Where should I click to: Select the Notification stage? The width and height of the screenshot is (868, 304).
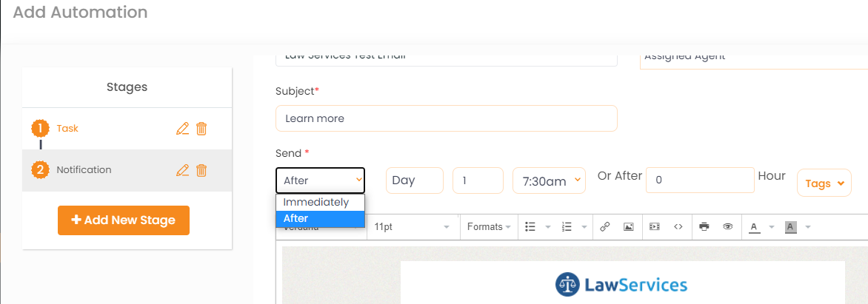(x=84, y=169)
